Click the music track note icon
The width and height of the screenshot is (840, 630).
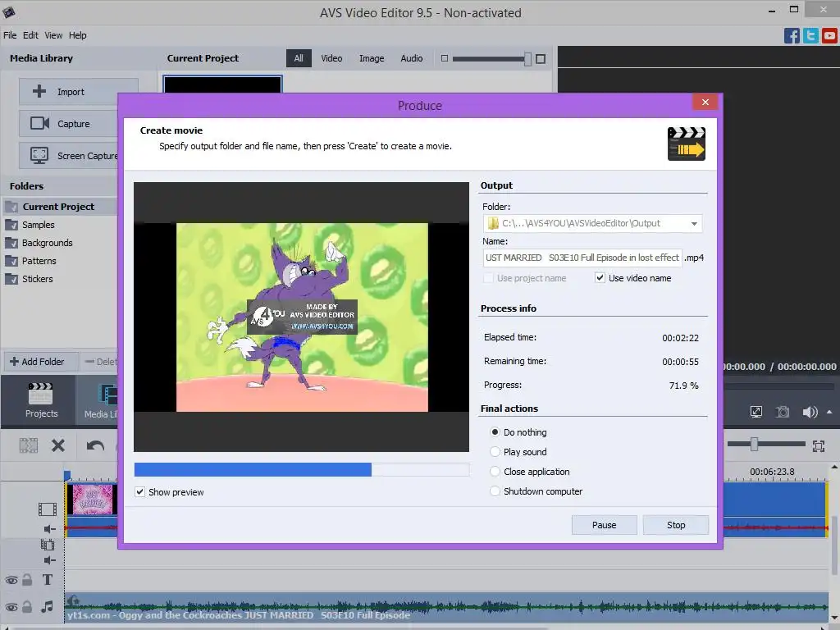pyautogui.click(x=47, y=606)
